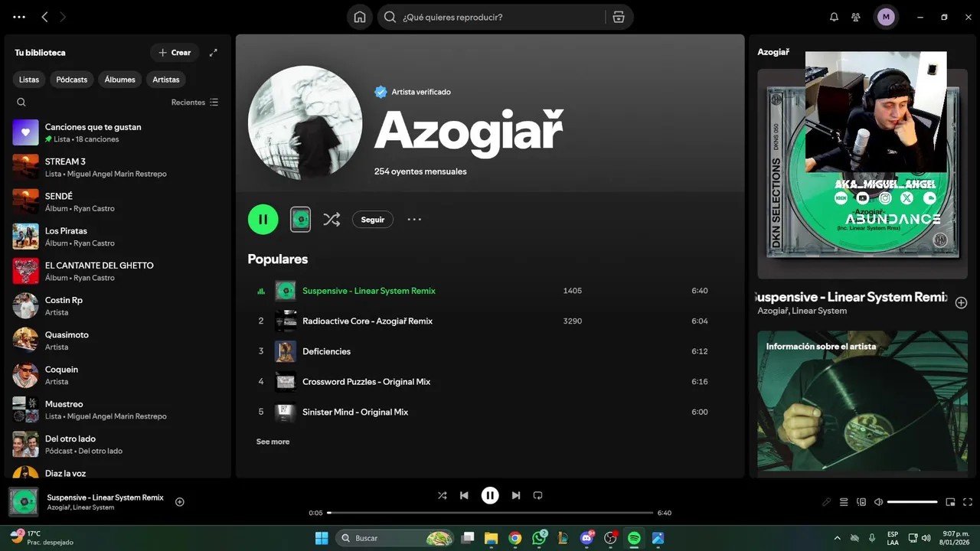Seek on the song progress bar
The width and height of the screenshot is (980, 551).
coord(490,513)
